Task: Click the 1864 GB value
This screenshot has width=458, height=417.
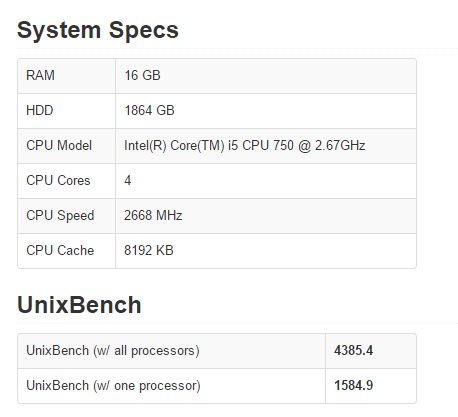Action: tap(149, 110)
